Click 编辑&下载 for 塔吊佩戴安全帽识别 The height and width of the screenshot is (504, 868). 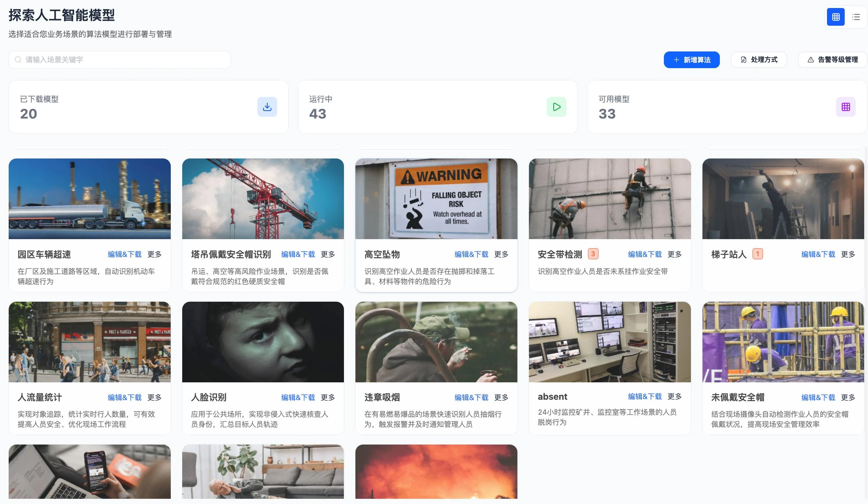point(298,254)
